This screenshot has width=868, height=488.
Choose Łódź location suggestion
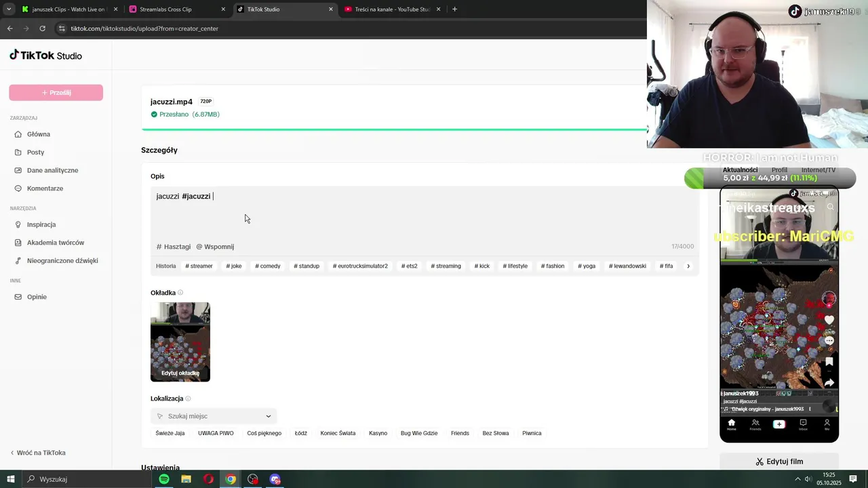[x=301, y=433]
